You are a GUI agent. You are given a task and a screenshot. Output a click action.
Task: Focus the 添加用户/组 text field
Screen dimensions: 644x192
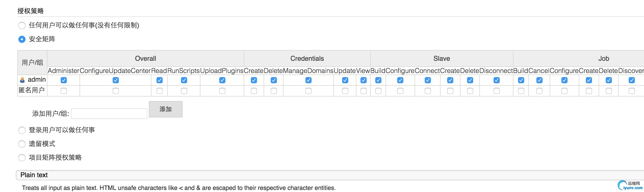point(109,114)
